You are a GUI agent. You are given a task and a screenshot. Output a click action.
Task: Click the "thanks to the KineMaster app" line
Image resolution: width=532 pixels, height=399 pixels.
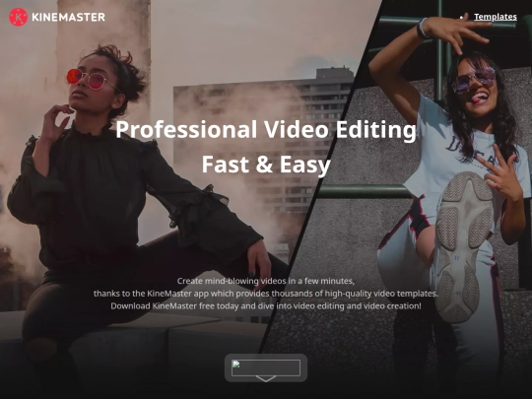click(266, 294)
